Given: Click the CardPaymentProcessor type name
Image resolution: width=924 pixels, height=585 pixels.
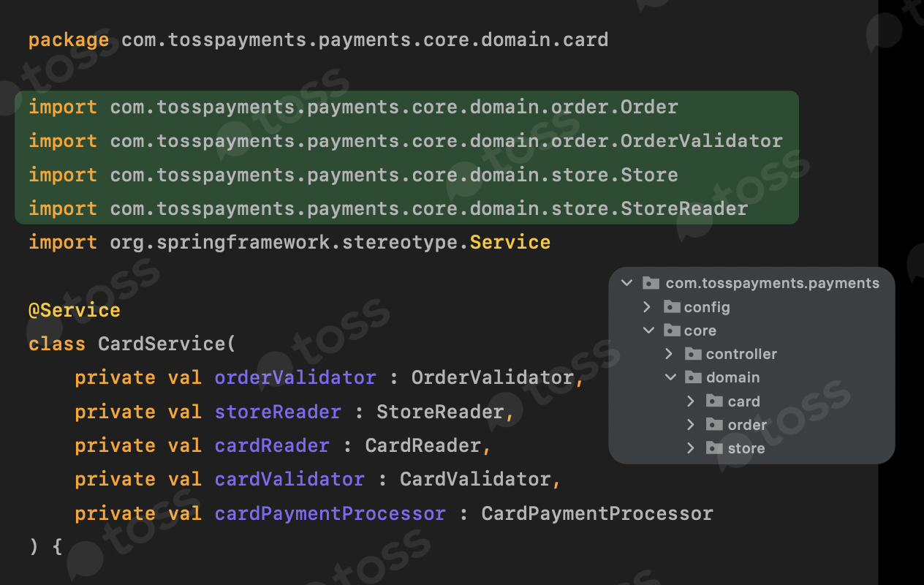Looking at the screenshot, I should 597,513.
